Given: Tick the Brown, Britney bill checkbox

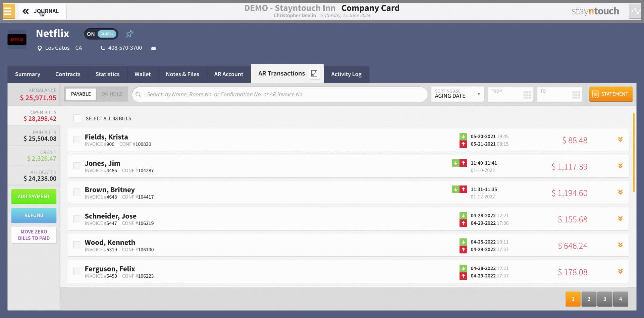Looking at the screenshot, I should click(77, 193).
